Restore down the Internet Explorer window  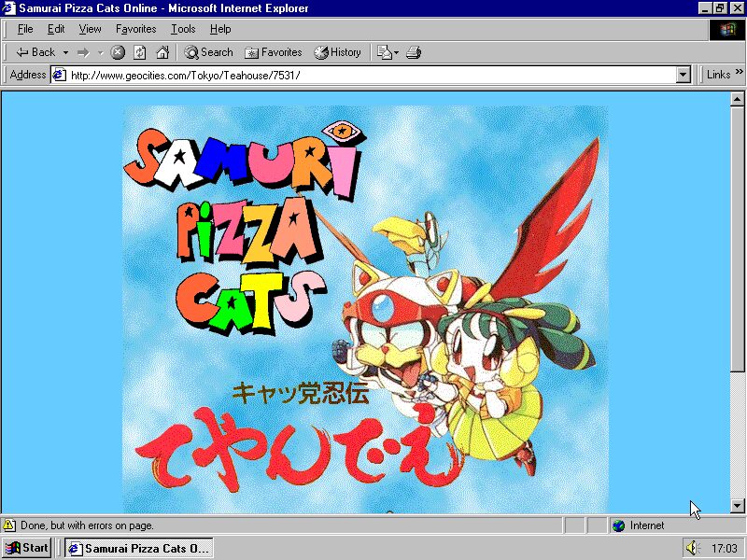[720, 8]
